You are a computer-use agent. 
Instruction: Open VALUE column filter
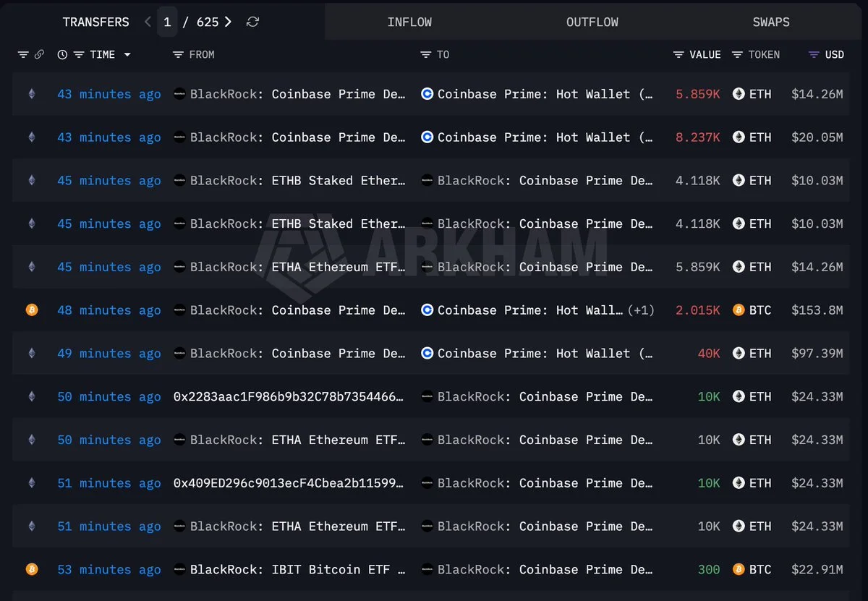678,54
